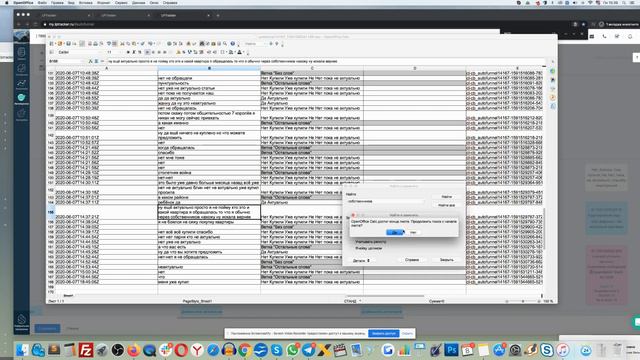Click the Name Box cell reference field
640x360 pixels.
click(66, 61)
